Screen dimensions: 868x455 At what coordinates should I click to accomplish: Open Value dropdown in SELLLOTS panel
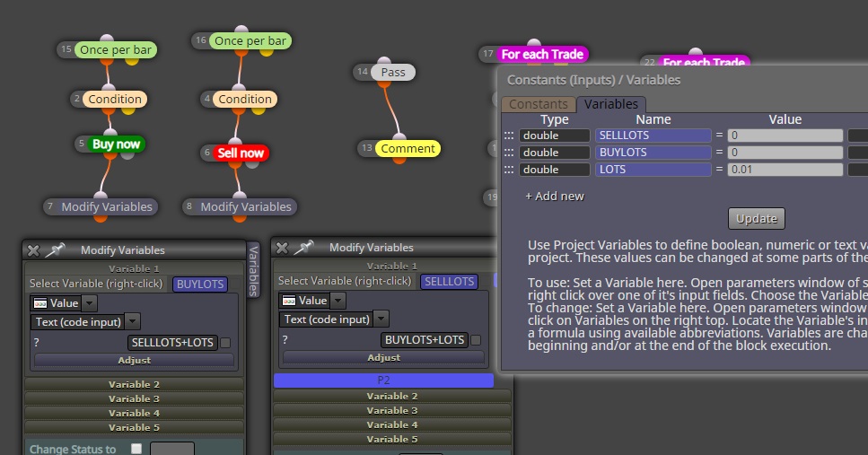338,301
